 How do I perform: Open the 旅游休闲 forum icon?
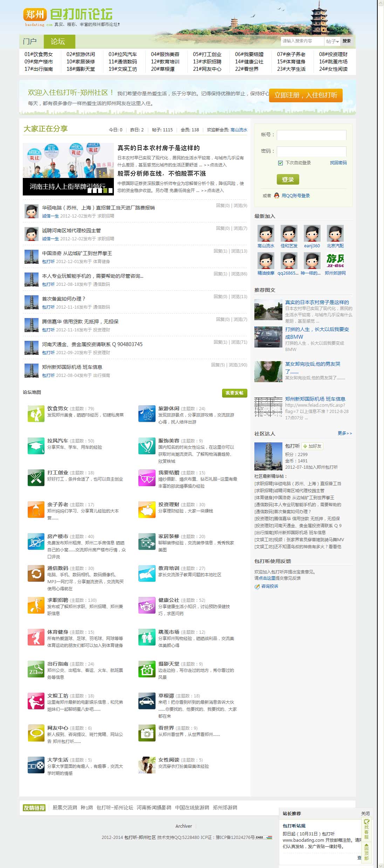[147, 414]
